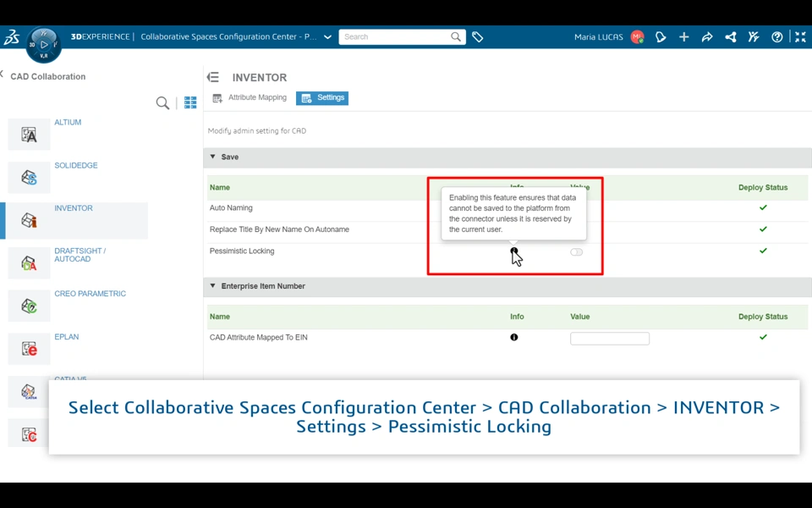812x508 pixels.
Task: Click the magnifier icon in the top search box
Action: click(x=456, y=36)
